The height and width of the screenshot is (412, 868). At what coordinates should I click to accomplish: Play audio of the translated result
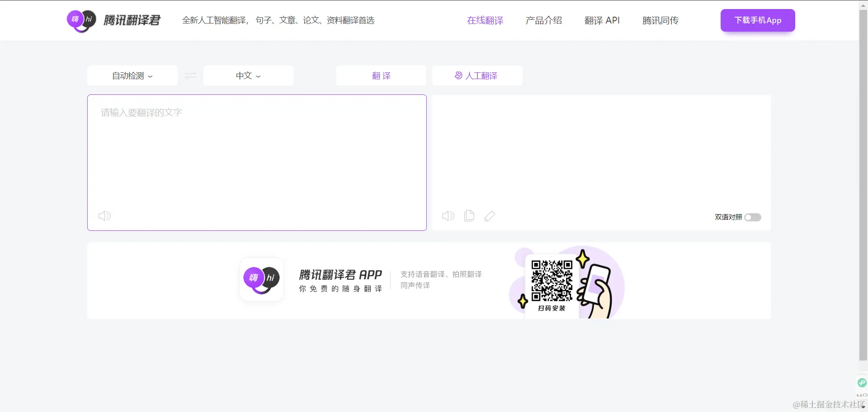pyautogui.click(x=448, y=216)
